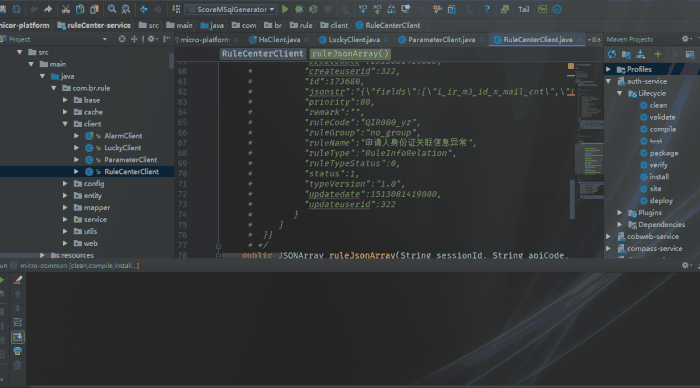Open ScoreMSqlGenerator run configuration dropdown

click(x=231, y=9)
